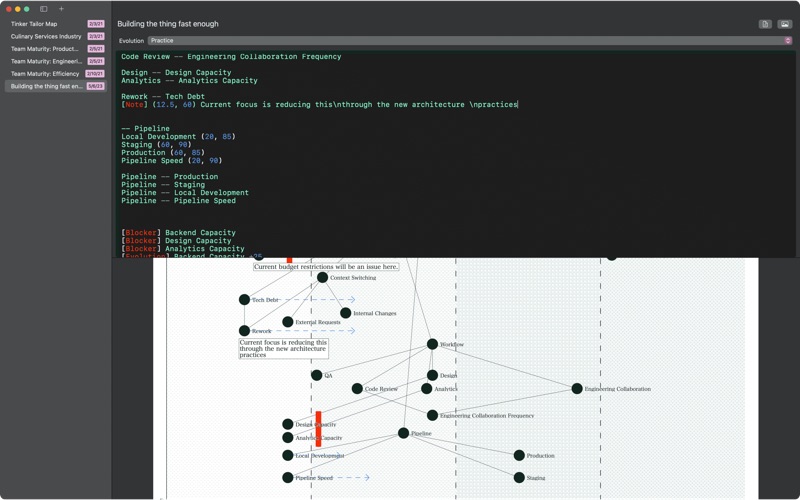The width and height of the screenshot is (800, 500).
Task: Click the plus icon to add a map
Action: (x=61, y=9)
